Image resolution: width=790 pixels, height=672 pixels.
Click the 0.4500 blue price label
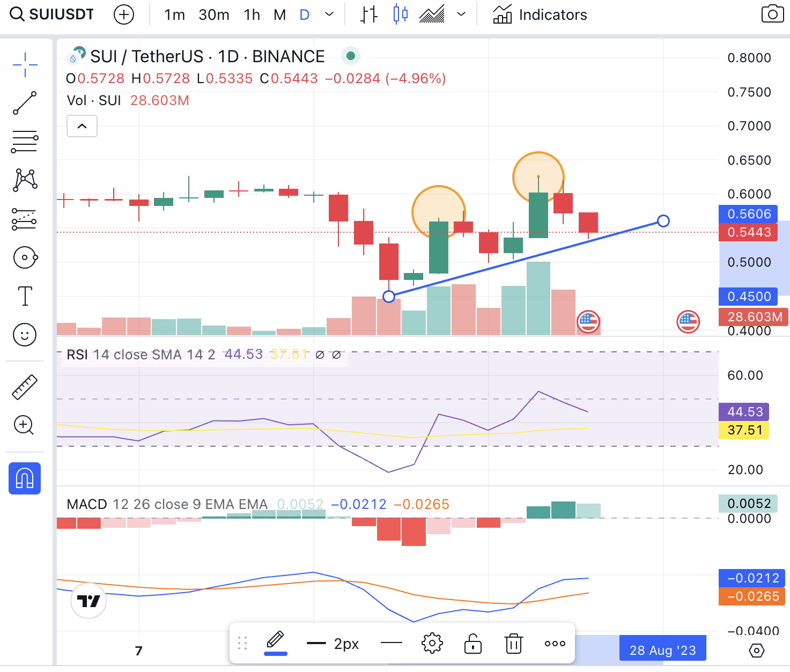(x=748, y=297)
